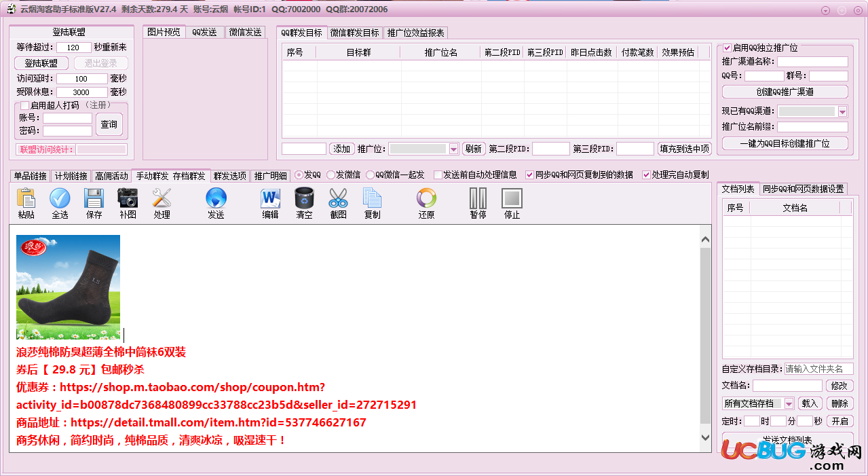Click the 修改 button

click(x=839, y=386)
